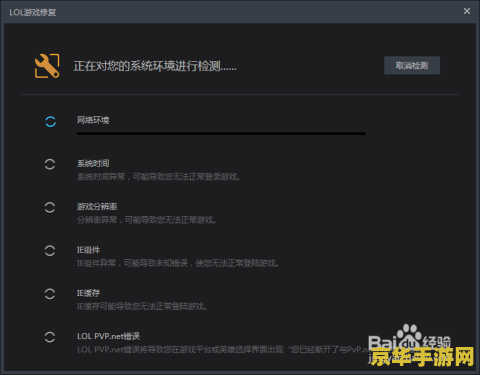This screenshot has width=480, height=375.
Task: Click the 网络环境 progress bar
Action: coord(221,134)
